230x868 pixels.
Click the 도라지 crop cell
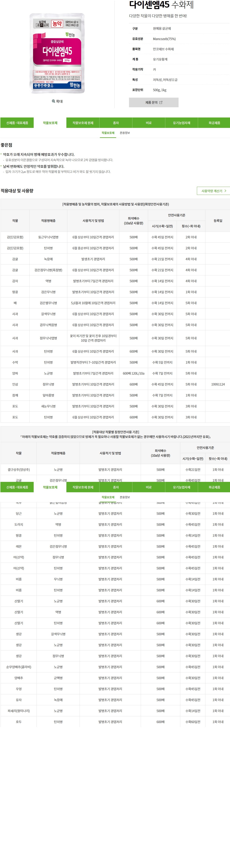pos(19,525)
